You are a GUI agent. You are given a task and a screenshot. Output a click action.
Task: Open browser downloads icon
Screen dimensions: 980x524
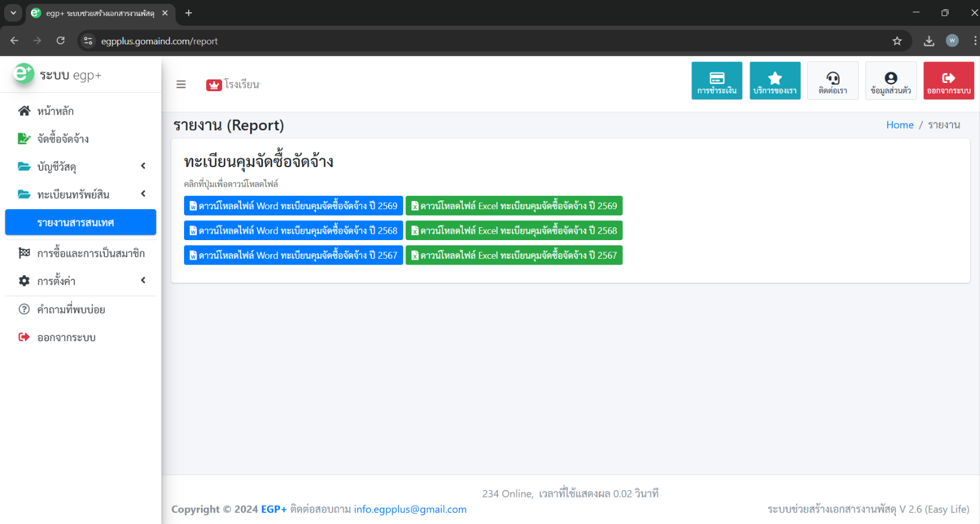tap(929, 41)
